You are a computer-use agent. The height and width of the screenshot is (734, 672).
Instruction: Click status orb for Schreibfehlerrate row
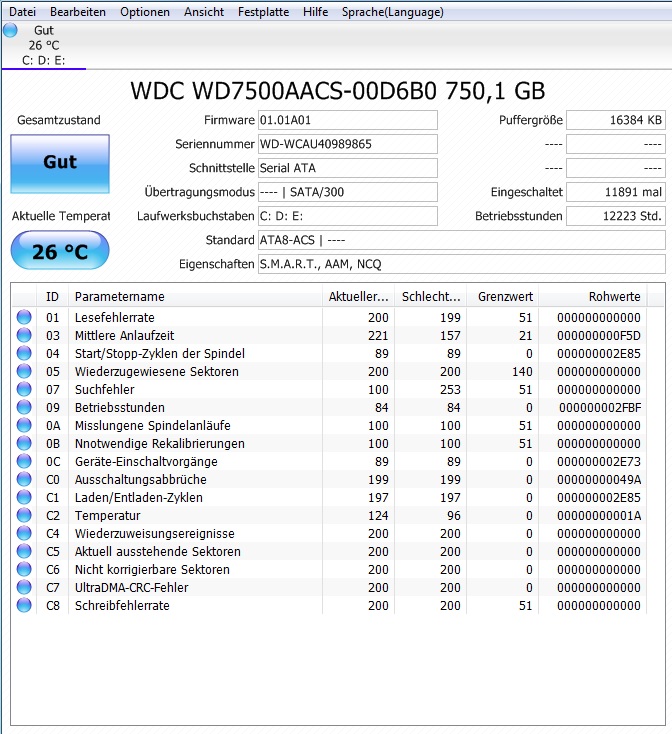[x=24, y=605]
